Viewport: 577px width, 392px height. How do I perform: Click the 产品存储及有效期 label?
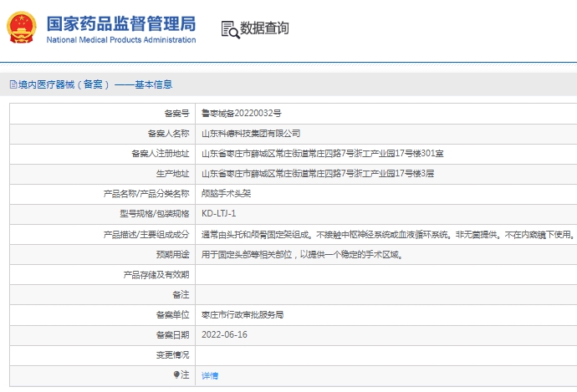coord(156,275)
